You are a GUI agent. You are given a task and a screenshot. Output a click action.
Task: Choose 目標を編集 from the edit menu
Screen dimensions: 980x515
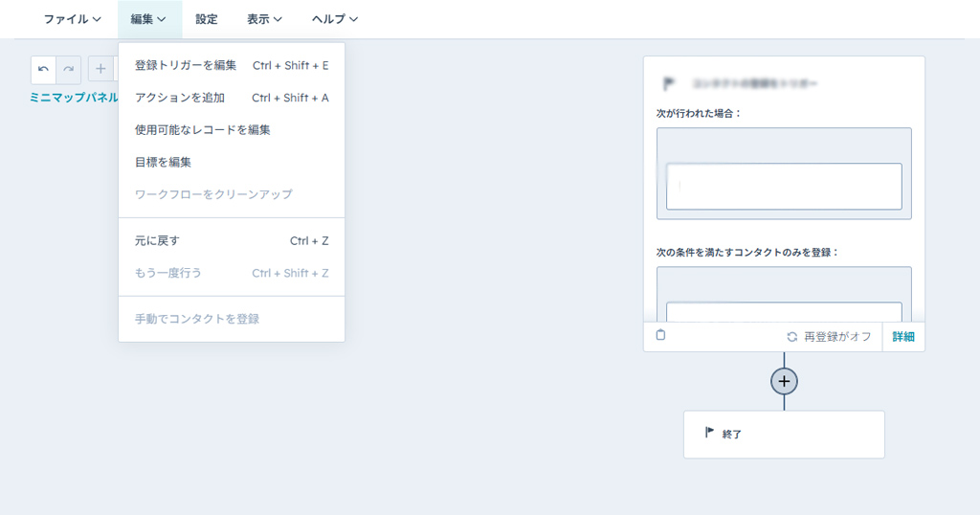click(163, 162)
